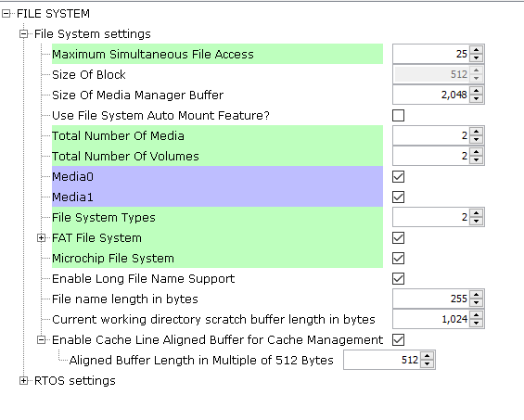Uncheck Cache Line Aligned Buffer checkbox
Viewport: 524px width, 420px height.
pyautogui.click(x=399, y=340)
